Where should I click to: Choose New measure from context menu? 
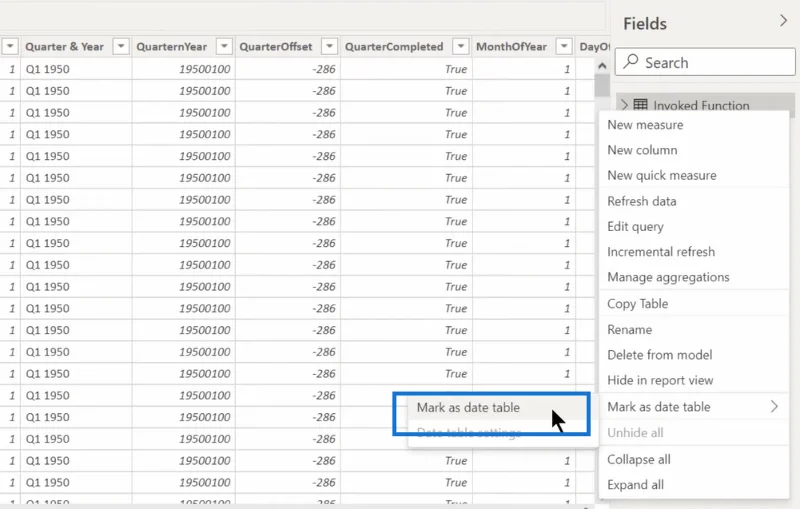pyautogui.click(x=694, y=125)
